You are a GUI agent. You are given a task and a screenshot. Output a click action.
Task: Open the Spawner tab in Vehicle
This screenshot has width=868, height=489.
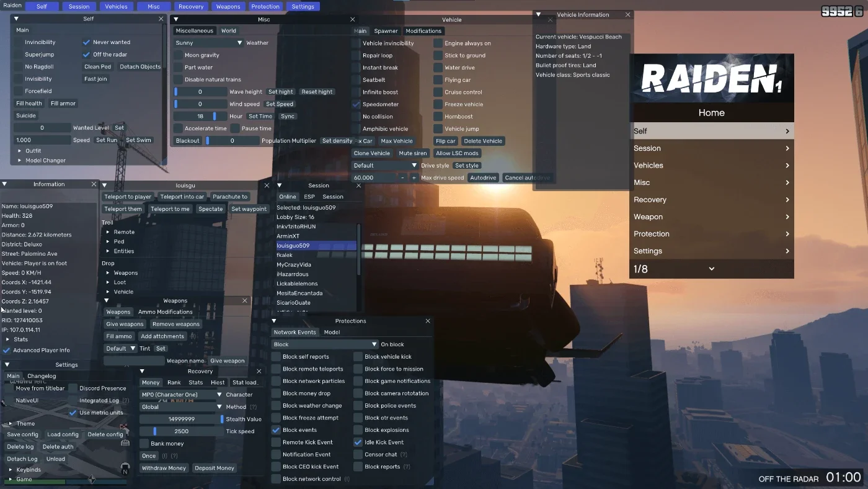click(386, 31)
